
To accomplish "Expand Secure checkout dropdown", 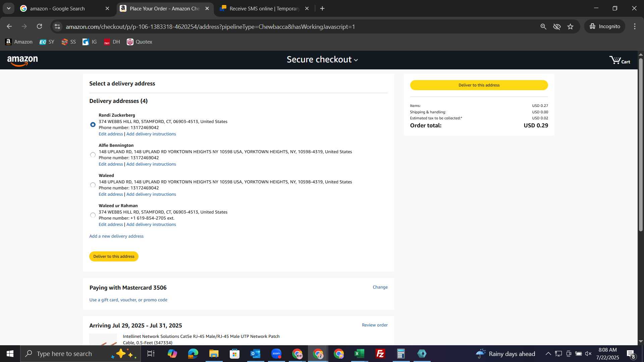I will coord(322,60).
